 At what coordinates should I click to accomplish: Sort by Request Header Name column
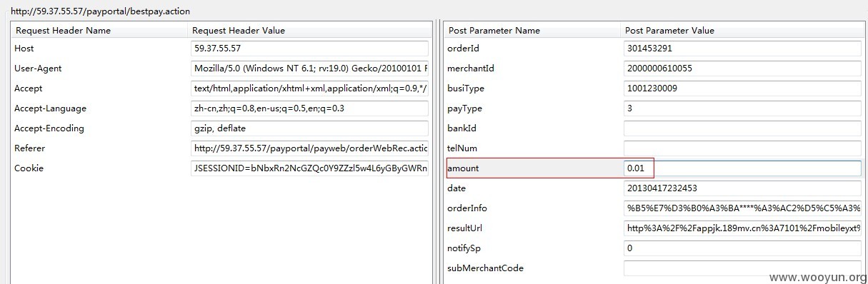(99, 31)
